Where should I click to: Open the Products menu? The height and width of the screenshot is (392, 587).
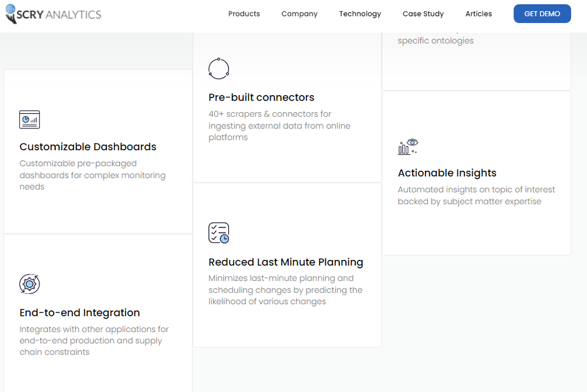coord(244,14)
